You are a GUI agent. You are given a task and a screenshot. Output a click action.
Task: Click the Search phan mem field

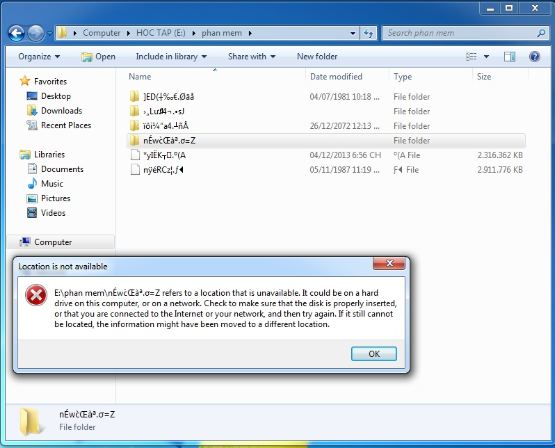[460, 33]
